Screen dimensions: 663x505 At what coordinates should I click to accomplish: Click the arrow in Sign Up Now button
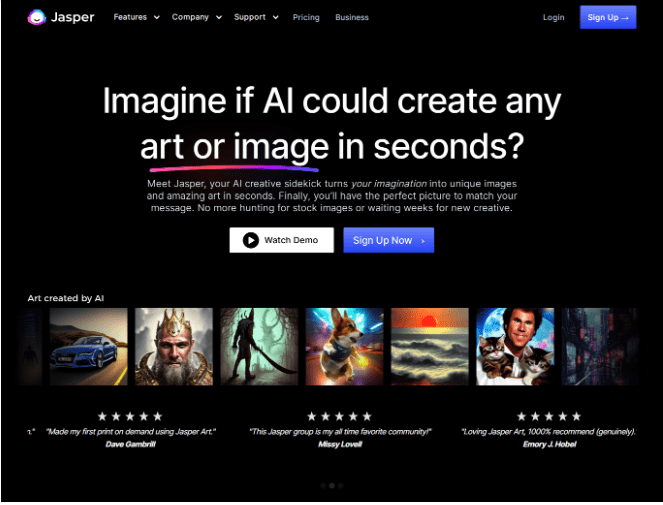[x=422, y=241]
